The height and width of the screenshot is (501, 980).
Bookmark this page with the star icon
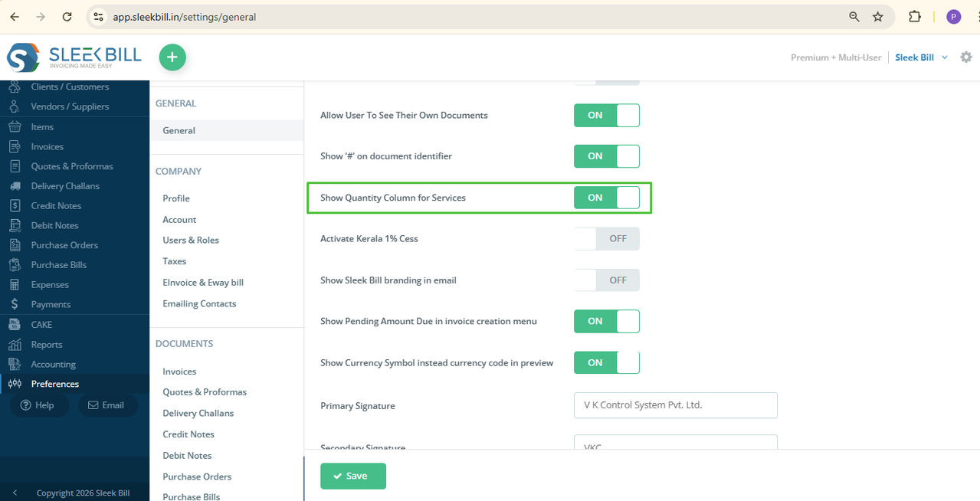pyautogui.click(x=878, y=16)
